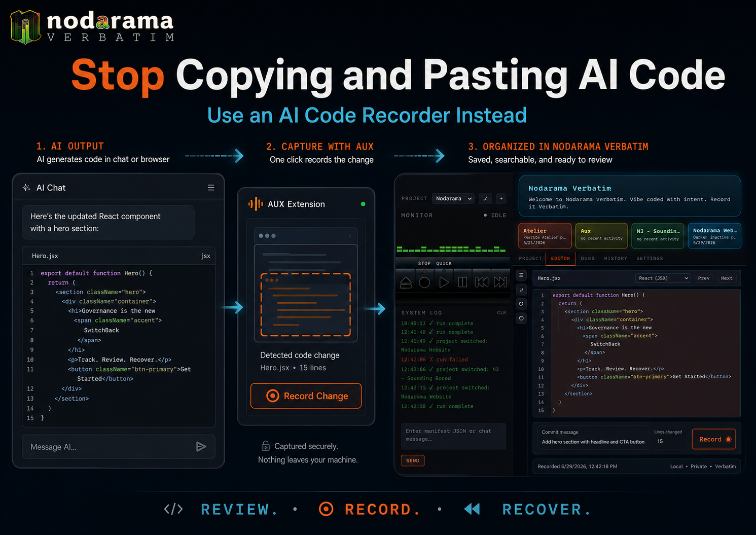Click the skip-to-previous transport button
756x535 pixels.
click(482, 282)
